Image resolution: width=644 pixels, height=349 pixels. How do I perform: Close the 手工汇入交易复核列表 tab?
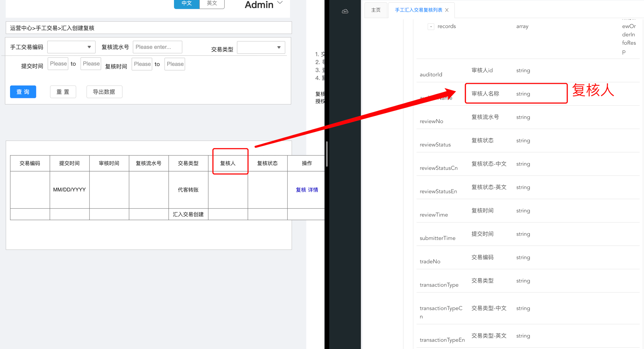447,10
